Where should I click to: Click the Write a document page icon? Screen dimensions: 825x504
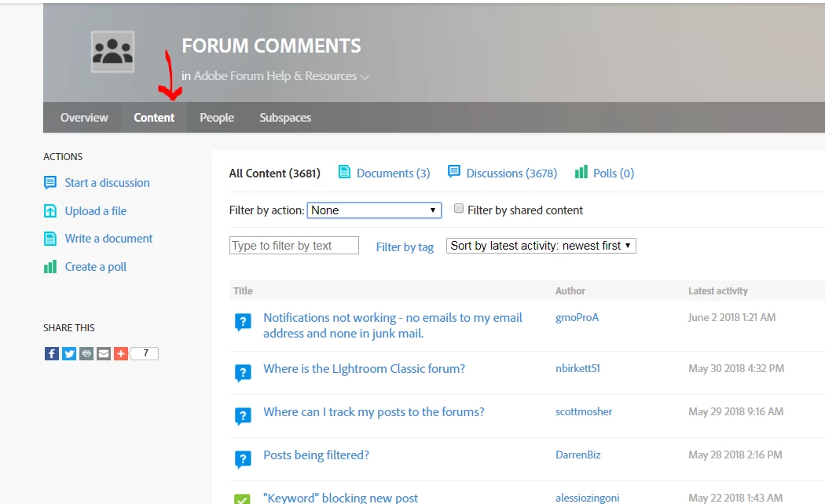[50, 239]
